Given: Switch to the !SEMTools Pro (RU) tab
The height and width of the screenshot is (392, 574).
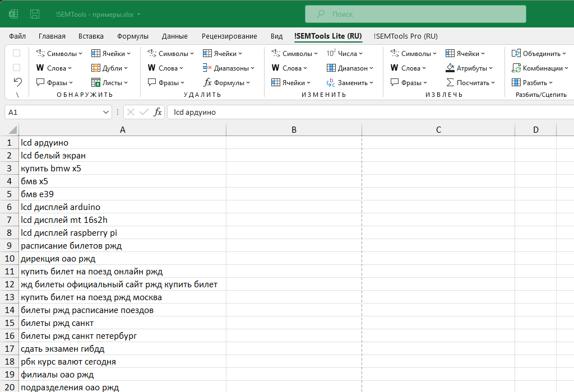Looking at the screenshot, I should click(x=406, y=36).
